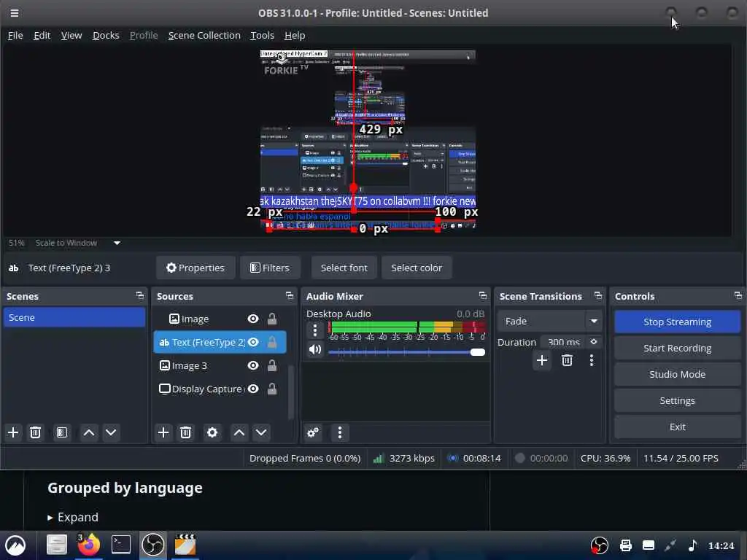Open the Help menu
This screenshot has height=560, width=747.
pos(295,35)
